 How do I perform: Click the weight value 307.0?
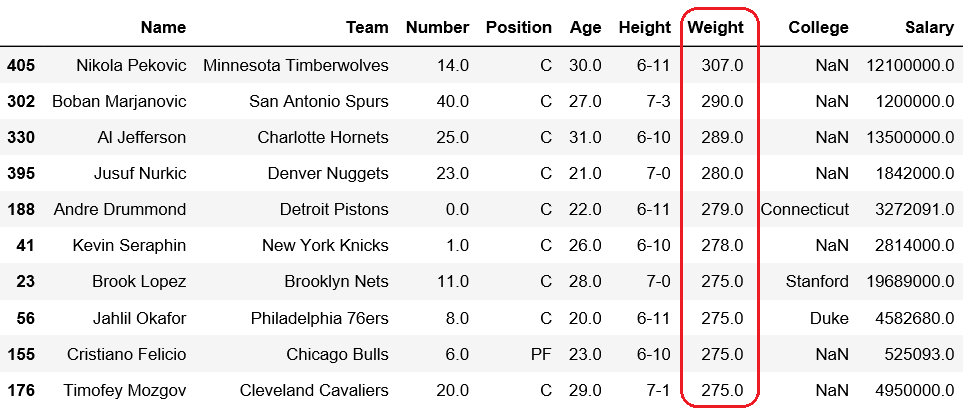tap(723, 65)
